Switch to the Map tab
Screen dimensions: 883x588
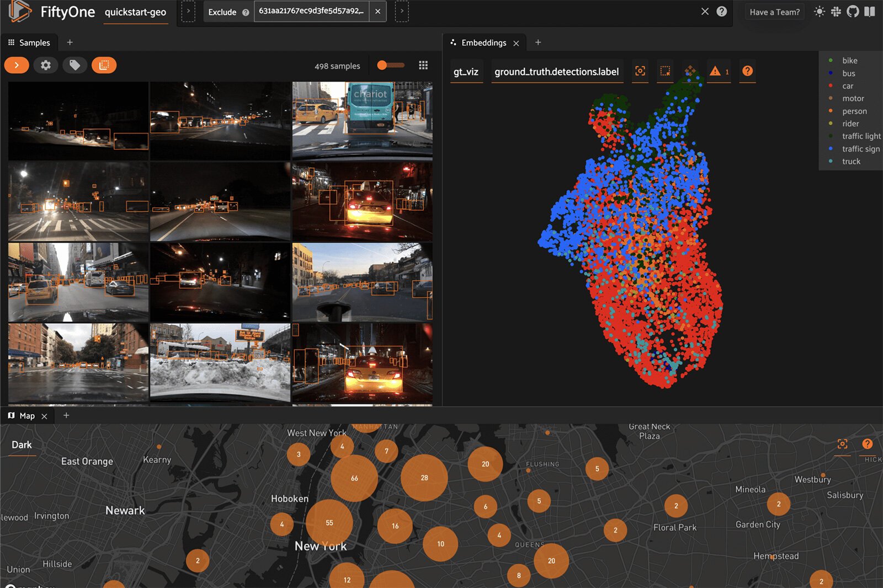26,415
